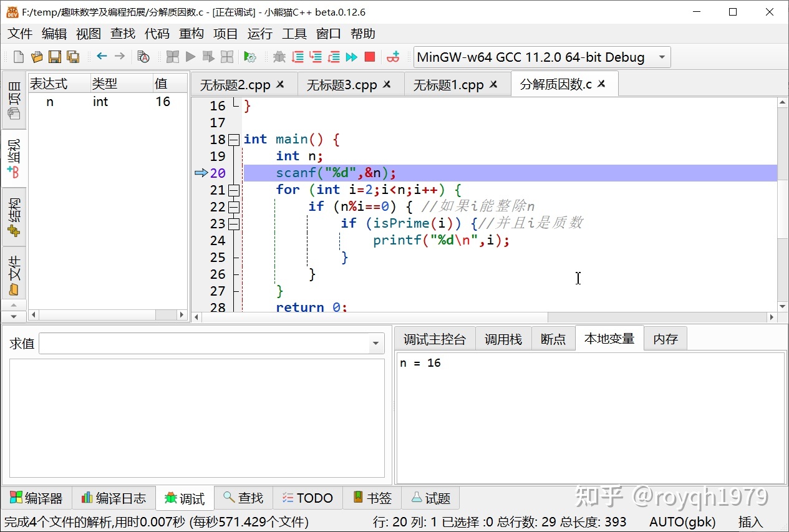
Task: Open the compiler set dropdown
Action: coord(542,57)
